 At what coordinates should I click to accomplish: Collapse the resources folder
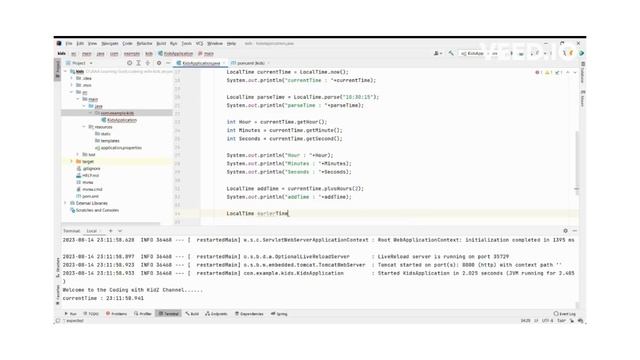tap(84, 127)
